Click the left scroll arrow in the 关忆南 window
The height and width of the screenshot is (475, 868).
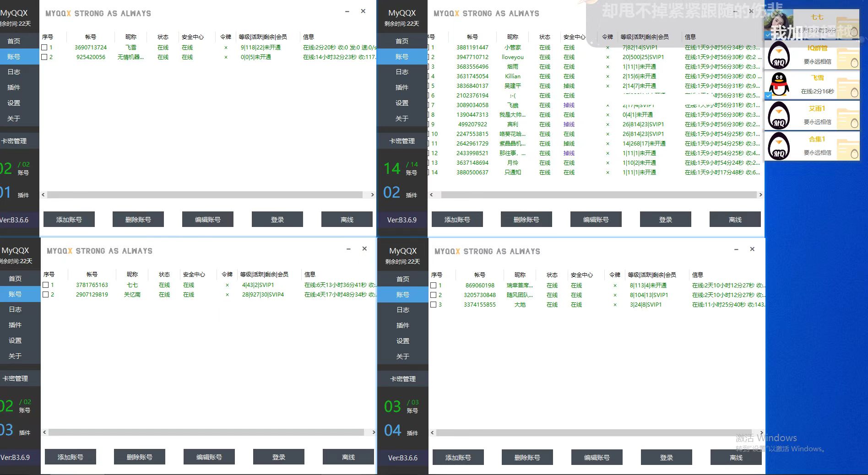click(x=44, y=432)
